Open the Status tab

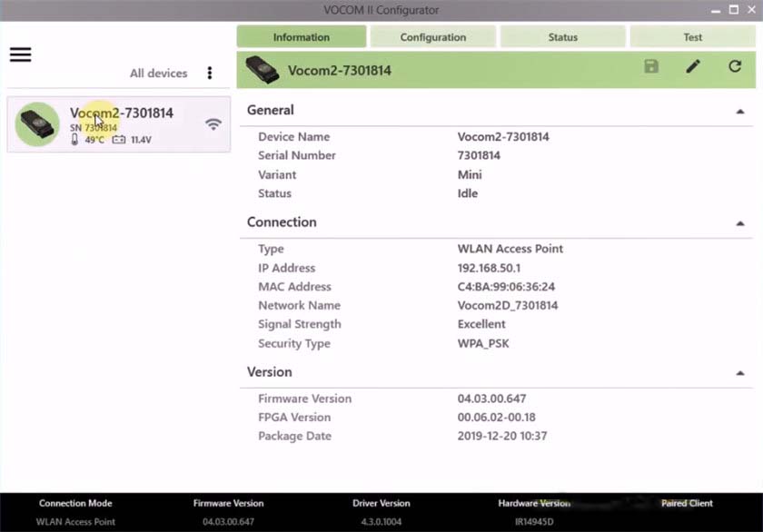tap(562, 37)
